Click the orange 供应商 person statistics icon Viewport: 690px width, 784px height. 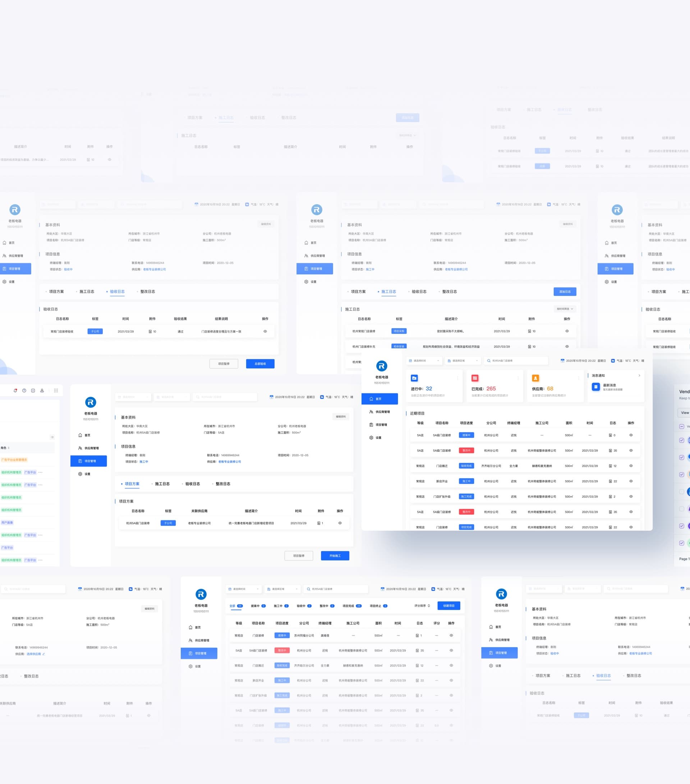[x=535, y=378]
